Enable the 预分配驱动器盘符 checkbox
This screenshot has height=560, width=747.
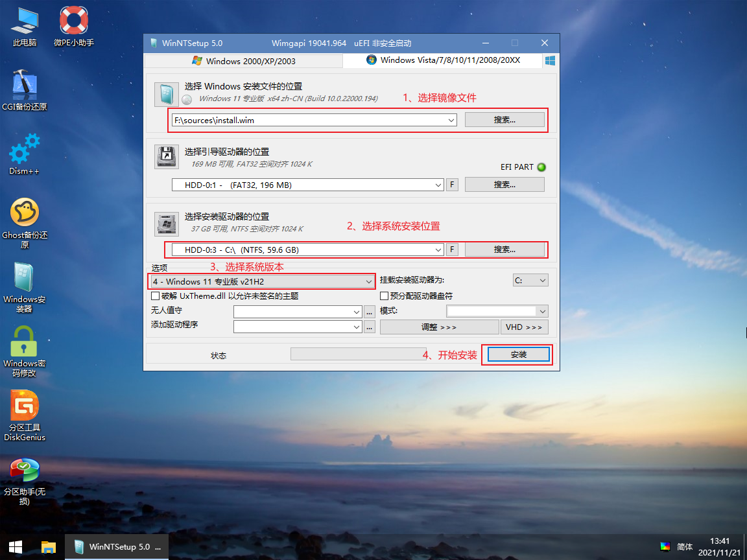[384, 296]
